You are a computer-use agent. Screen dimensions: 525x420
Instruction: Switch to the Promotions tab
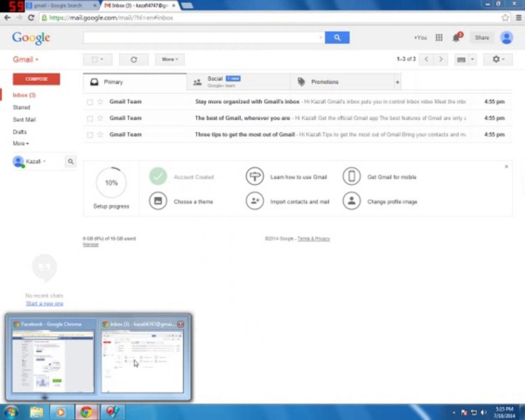pos(342,82)
